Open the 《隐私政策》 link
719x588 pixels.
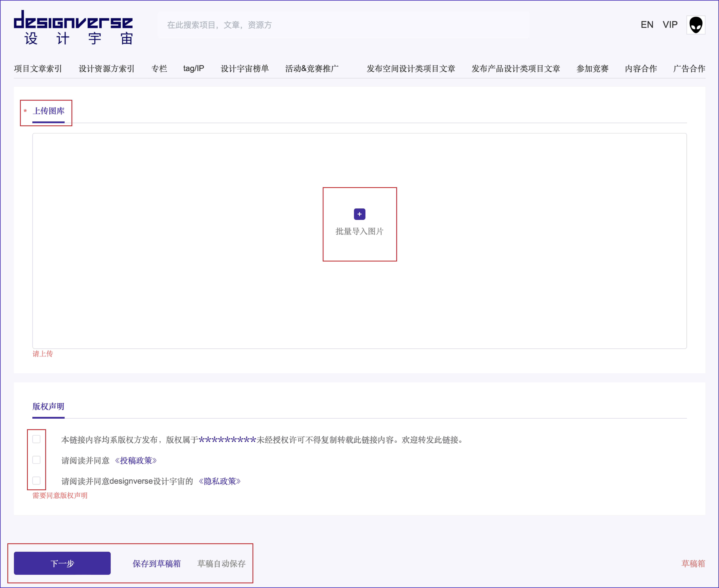pos(220,481)
